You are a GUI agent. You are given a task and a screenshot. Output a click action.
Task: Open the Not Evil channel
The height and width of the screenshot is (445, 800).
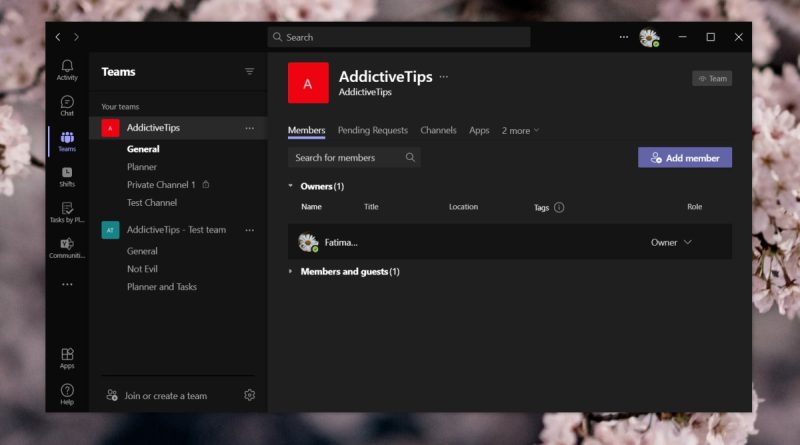tap(142, 269)
